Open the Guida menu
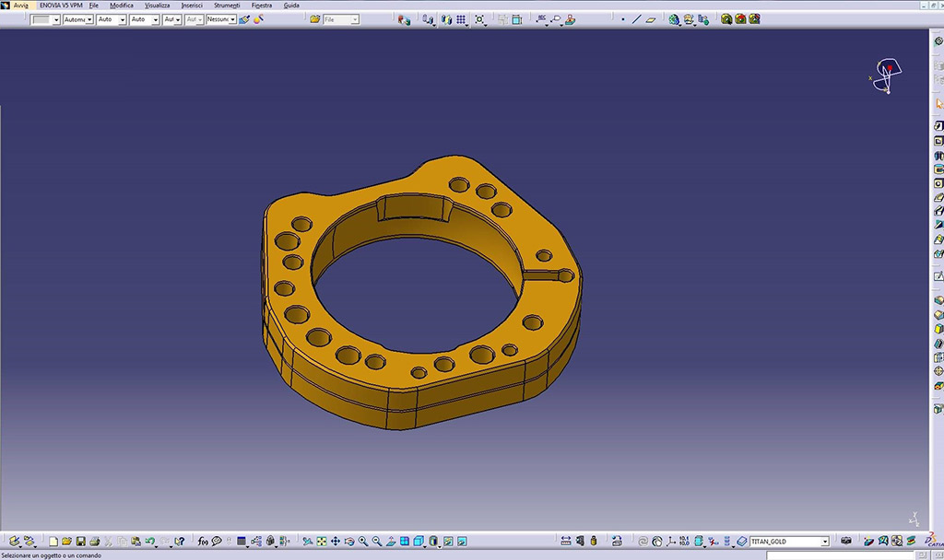The width and height of the screenshot is (944, 560). (291, 5)
